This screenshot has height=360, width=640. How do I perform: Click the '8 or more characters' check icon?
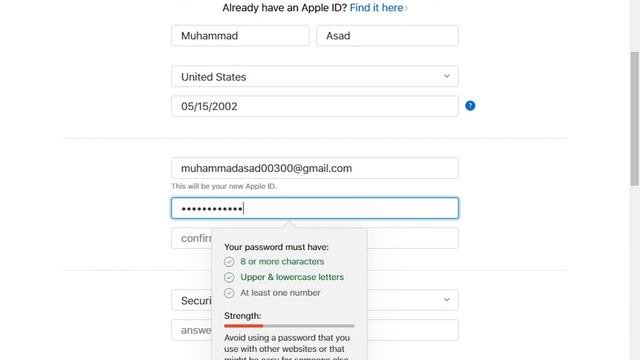[x=229, y=262]
